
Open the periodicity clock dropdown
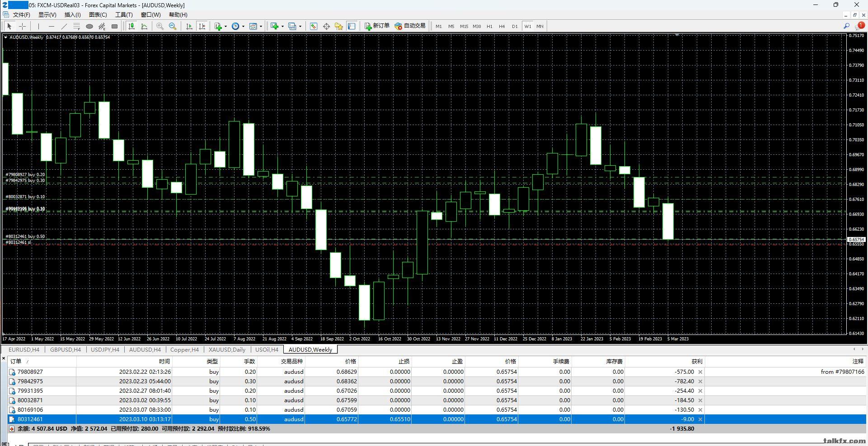pyautogui.click(x=238, y=26)
